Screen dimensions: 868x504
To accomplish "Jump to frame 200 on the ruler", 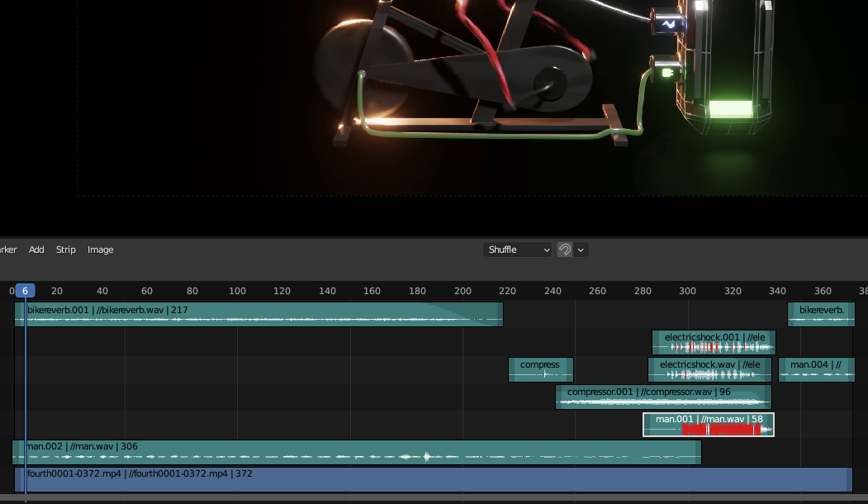I will point(462,291).
